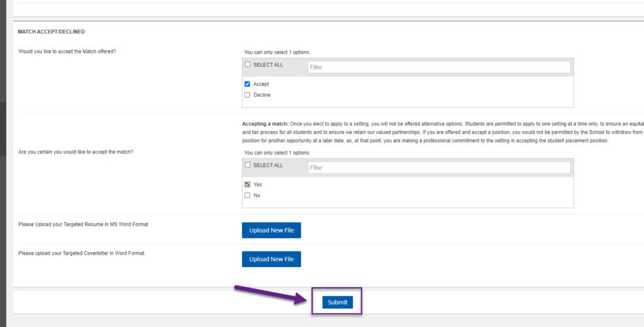The width and height of the screenshot is (644, 327).
Task: Click SELECT ALL label in the first question
Action: click(268, 65)
